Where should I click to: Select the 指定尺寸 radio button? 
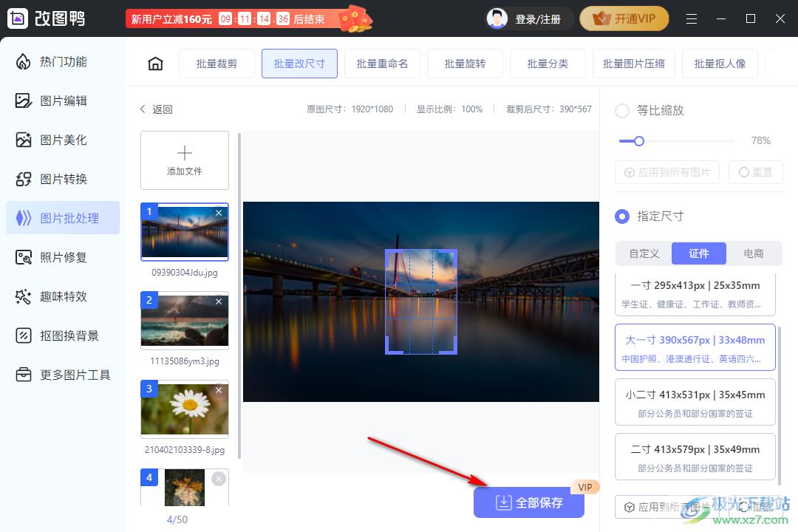pyautogui.click(x=622, y=216)
